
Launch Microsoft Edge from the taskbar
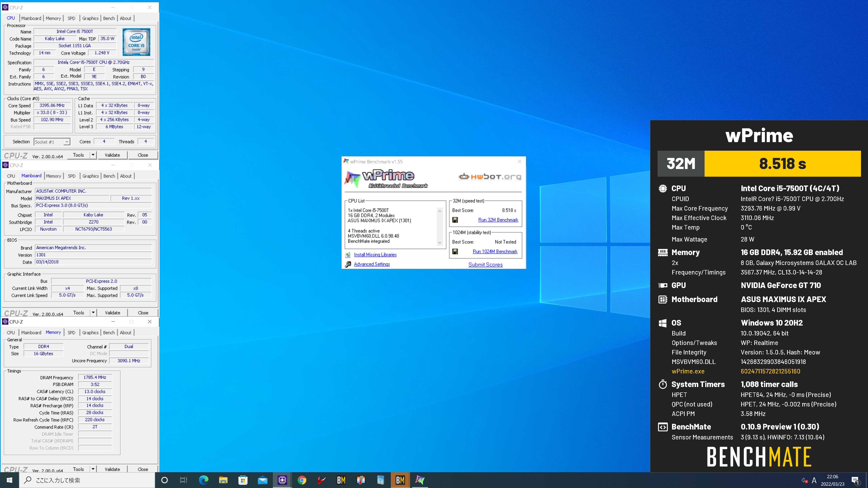tap(203, 480)
